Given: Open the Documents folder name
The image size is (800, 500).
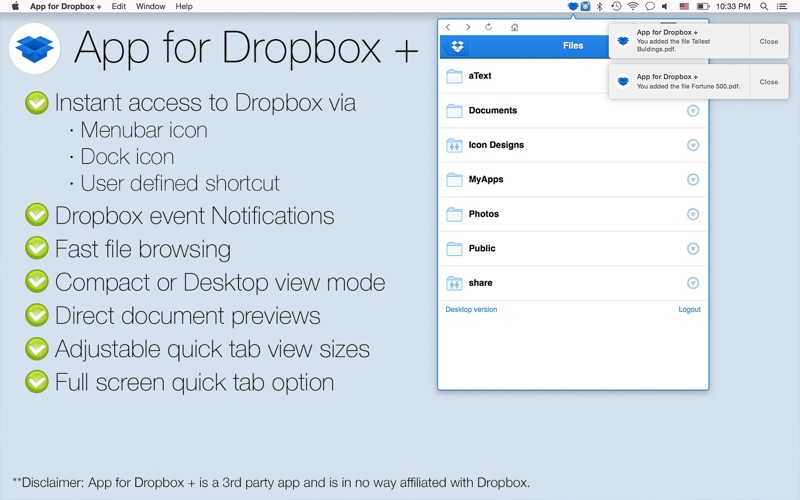Looking at the screenshot, I should click(x=493, y=110).
